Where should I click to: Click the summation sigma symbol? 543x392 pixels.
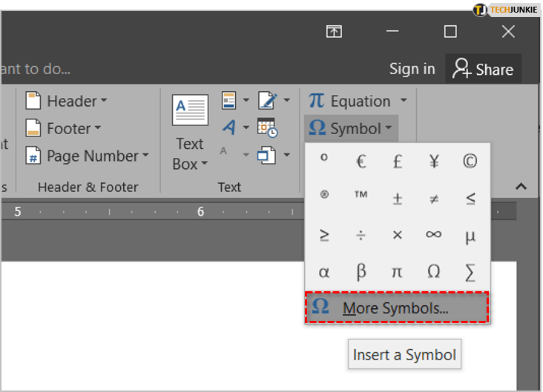pyautogui.click(x=470, y=271)
